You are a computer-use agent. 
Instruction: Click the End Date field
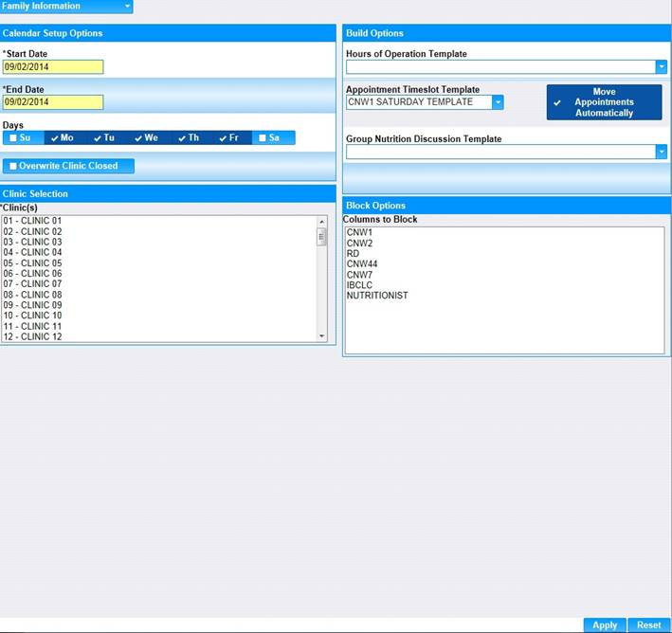(52, 102)
